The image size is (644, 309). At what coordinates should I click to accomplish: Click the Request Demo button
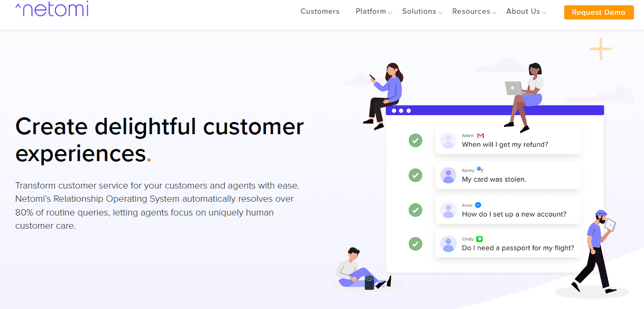tap(599, 12)
